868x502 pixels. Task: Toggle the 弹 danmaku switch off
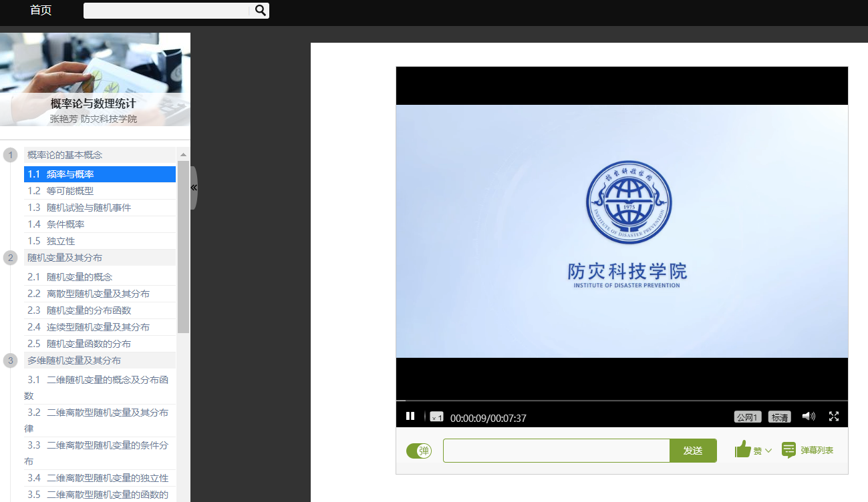pyautogui.click(x=419, y=451)
